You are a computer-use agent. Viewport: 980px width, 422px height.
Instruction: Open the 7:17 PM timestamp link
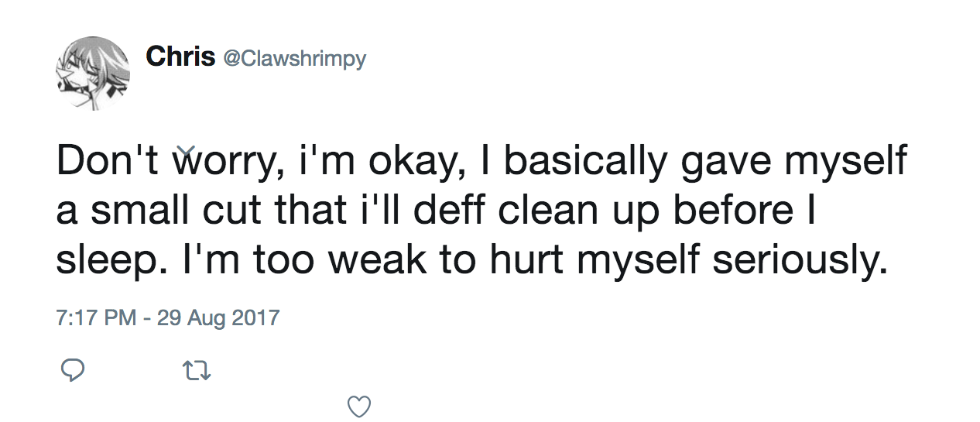coord(97,317)
